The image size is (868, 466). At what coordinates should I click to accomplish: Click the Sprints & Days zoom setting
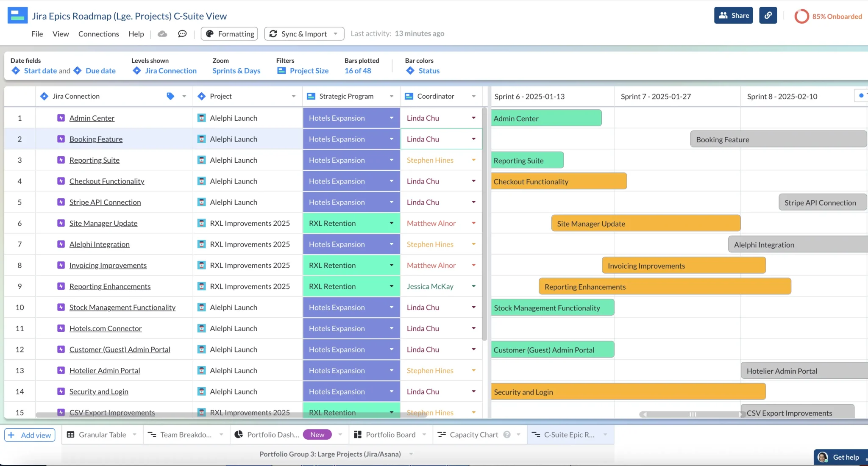236,71
